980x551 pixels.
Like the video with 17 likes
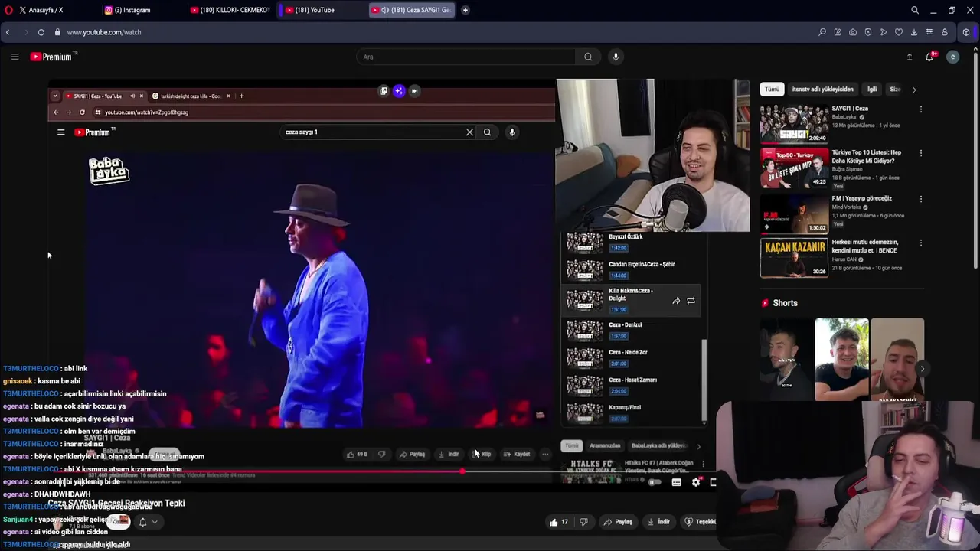[x=559, y=522]
